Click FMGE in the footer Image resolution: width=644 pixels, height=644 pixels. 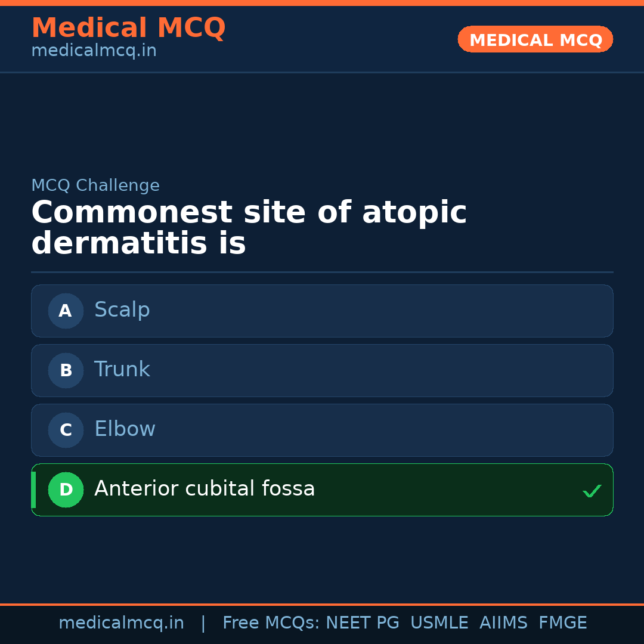click(563, 623)
